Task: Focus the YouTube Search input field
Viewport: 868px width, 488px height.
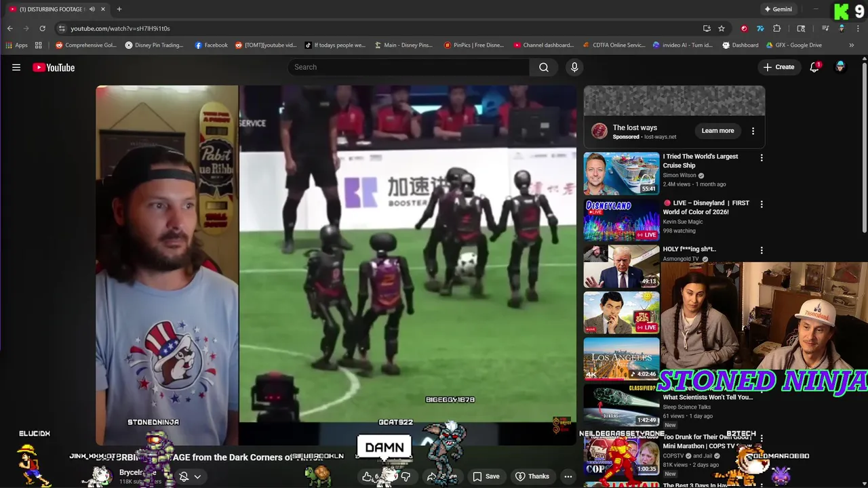Action: pos(409,67)
